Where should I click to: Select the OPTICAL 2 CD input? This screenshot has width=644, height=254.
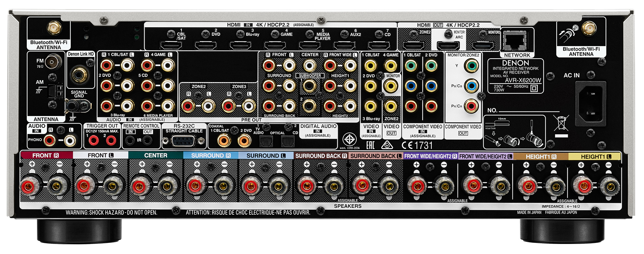(288, 142)
